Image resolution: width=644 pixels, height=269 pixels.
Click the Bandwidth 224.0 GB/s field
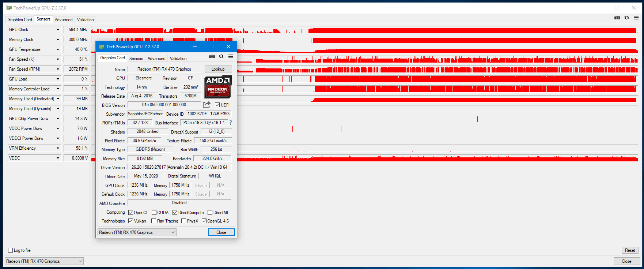(212, 158)
